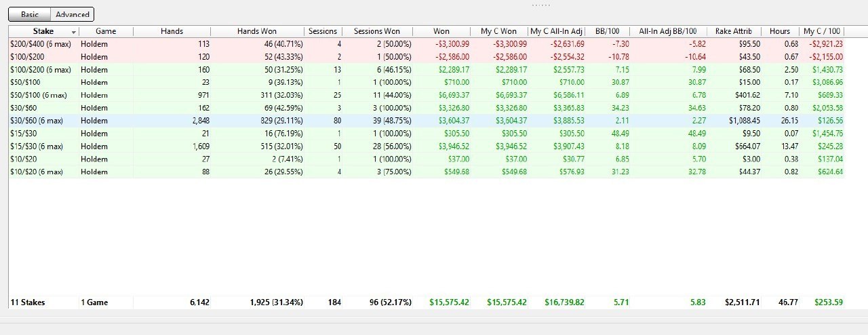Sort by the Hours column header
Viewport: 868px width, 335px height.
(x=780, y=31)
